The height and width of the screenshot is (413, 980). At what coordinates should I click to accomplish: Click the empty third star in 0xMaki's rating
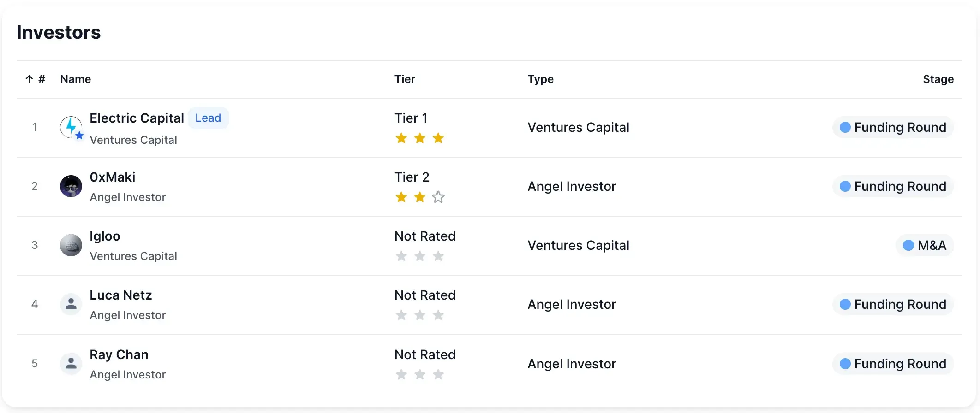(438, 197)
